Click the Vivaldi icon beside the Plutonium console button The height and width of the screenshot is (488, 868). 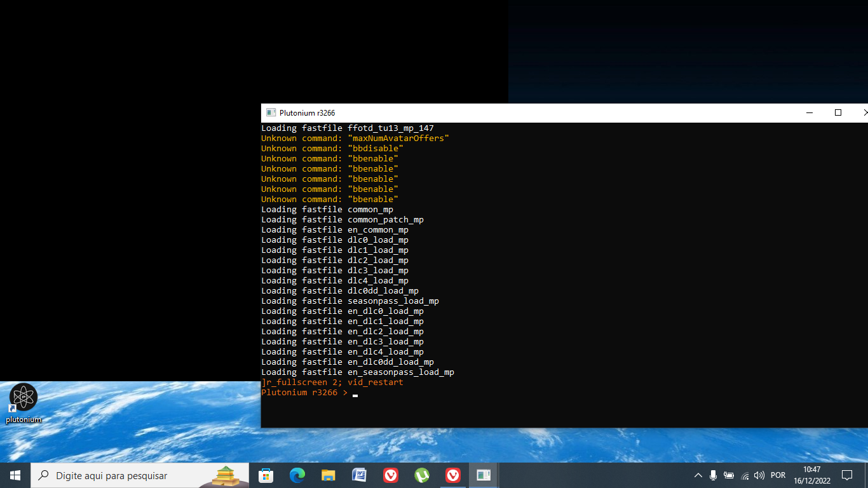452,475
